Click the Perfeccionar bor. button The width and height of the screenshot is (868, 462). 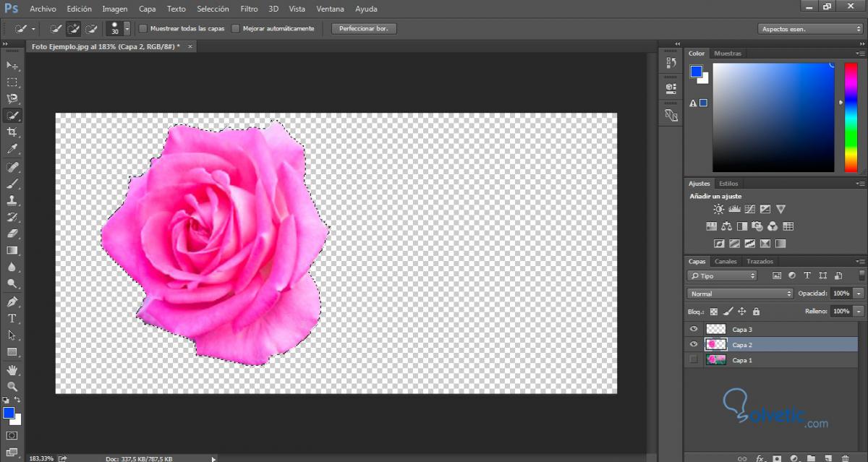click(364, 29)
